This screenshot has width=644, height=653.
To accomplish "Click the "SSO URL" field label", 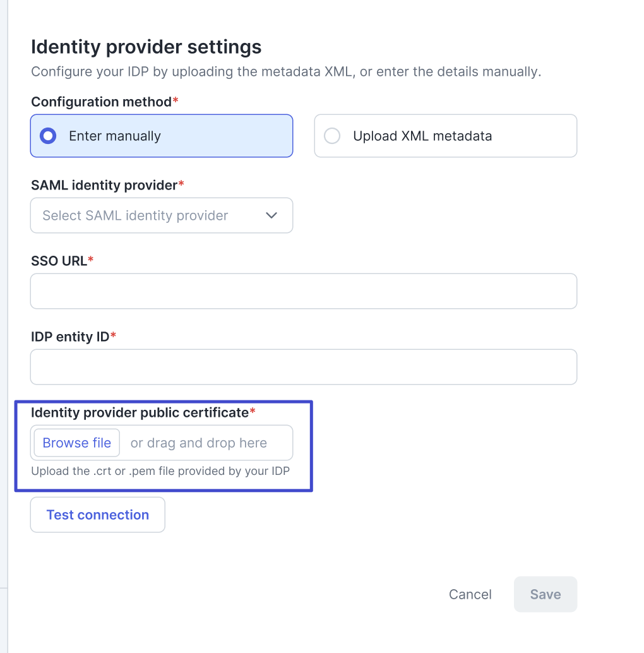I will [59, 261].
